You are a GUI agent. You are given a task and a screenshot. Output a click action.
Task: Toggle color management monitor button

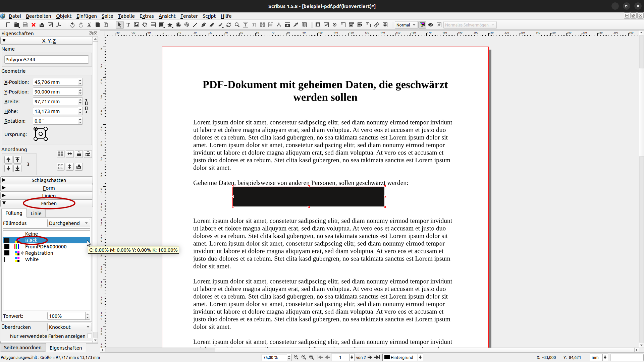[422, 25]
